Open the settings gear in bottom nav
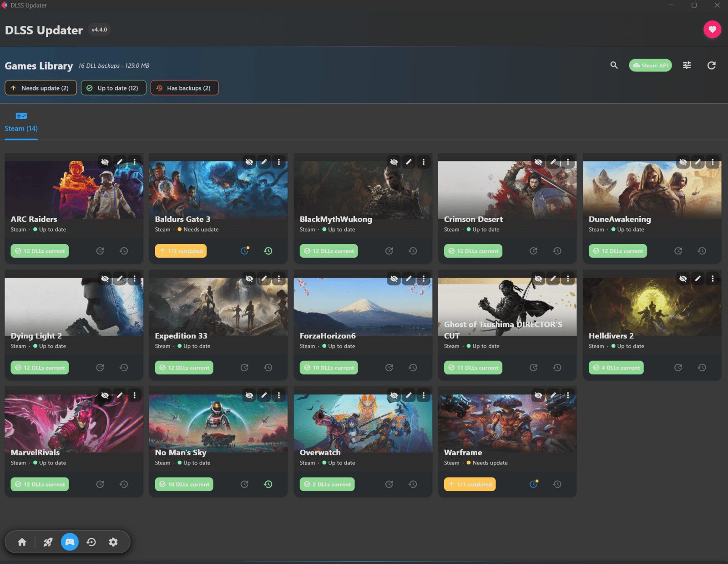This screenshot has height=564, width=728. click(x=113, y=542)
